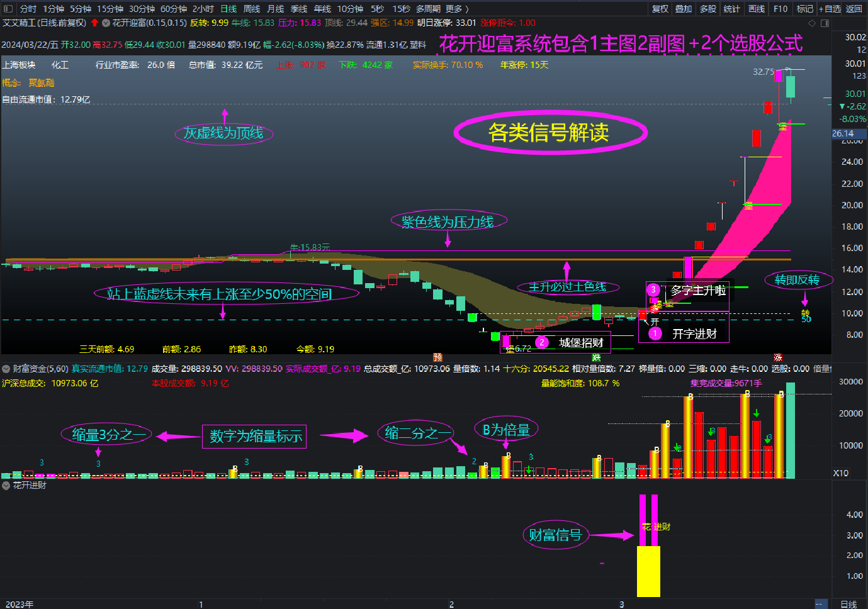Click the split-window icon at top right

(825, 23)
